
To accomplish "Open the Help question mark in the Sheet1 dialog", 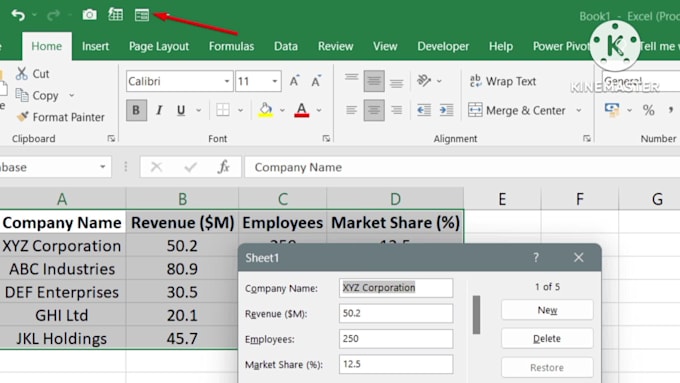I will point(536,258).
